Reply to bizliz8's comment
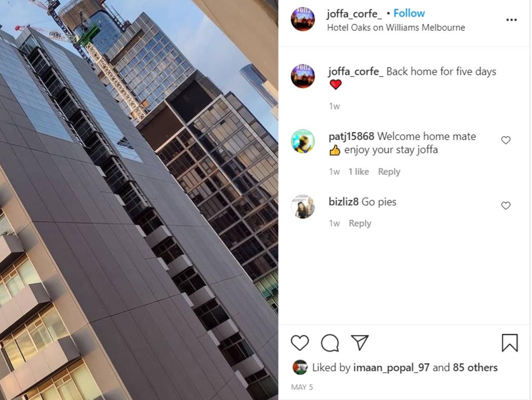 (x=360, y=224)
